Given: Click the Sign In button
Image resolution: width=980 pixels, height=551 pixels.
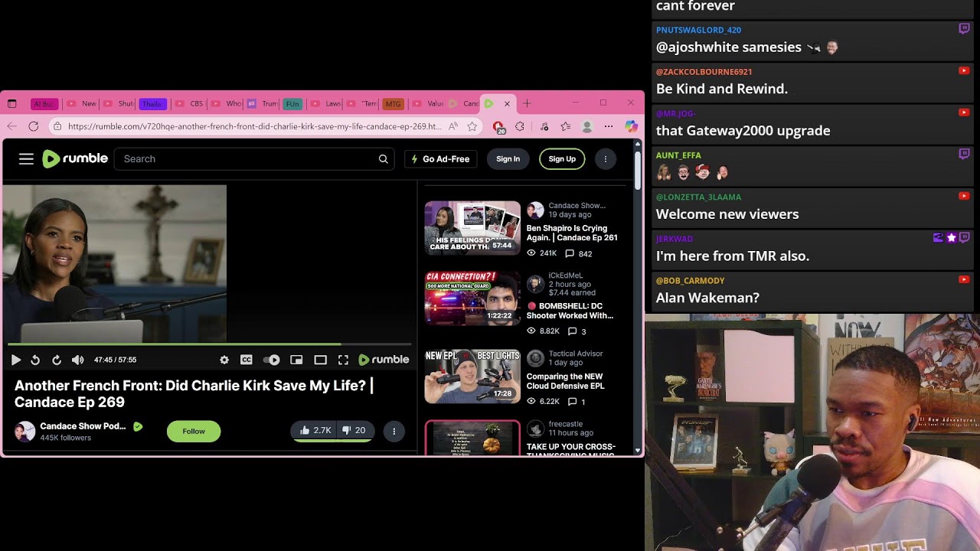Looking at the screenshot, I should [508, 159].
